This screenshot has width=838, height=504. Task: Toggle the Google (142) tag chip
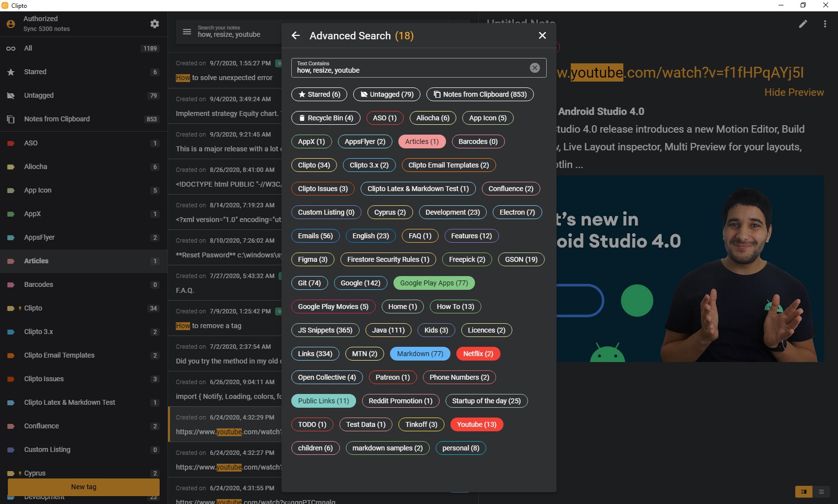coord(361,283)
